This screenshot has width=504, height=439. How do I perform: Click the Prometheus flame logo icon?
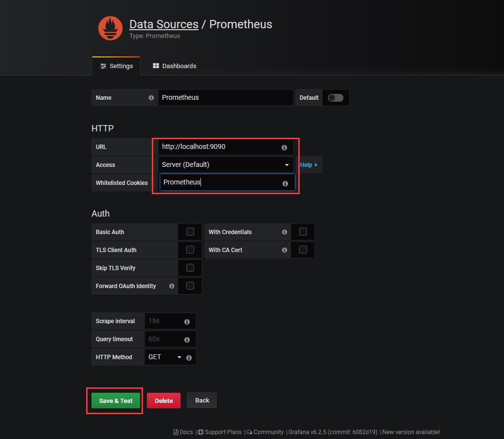coord(110,28)
